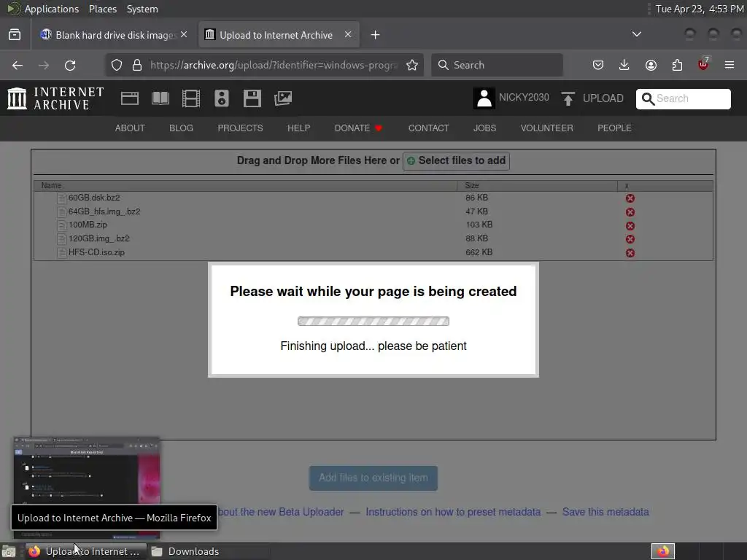Go back to the previous page
This screenshot has width=747, height=560.
pyautogui.click(x=18, y=65)
